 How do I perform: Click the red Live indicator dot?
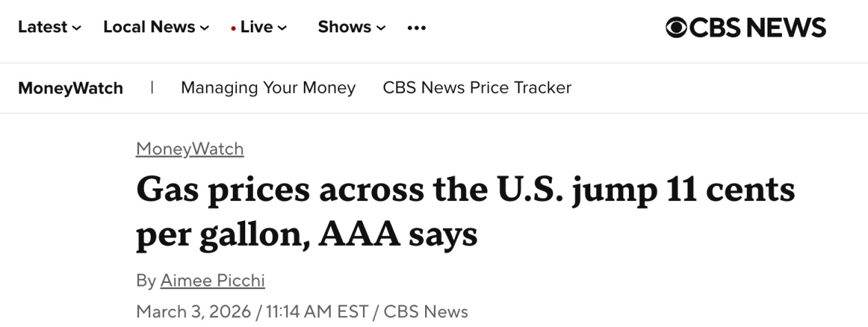point(234,28)
